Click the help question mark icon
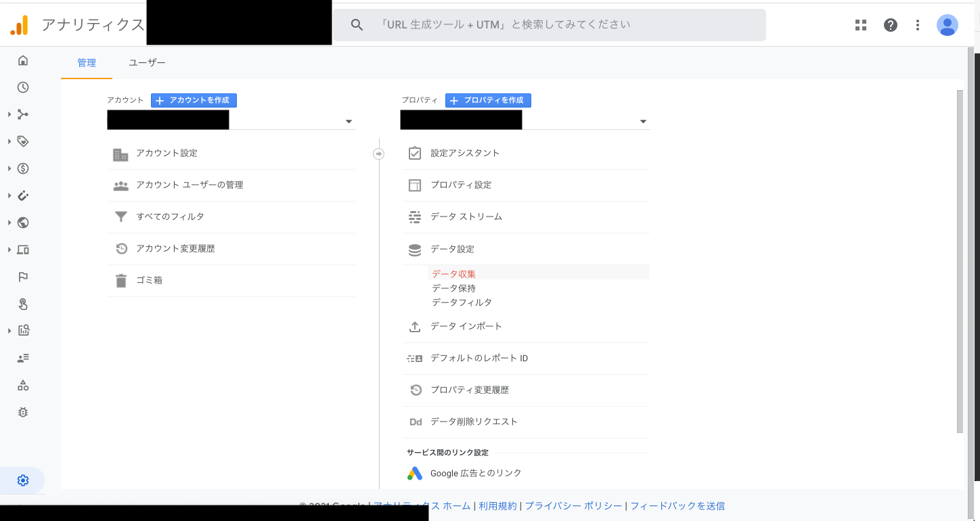Screen dimensions: 980x521 coord(891,25)
